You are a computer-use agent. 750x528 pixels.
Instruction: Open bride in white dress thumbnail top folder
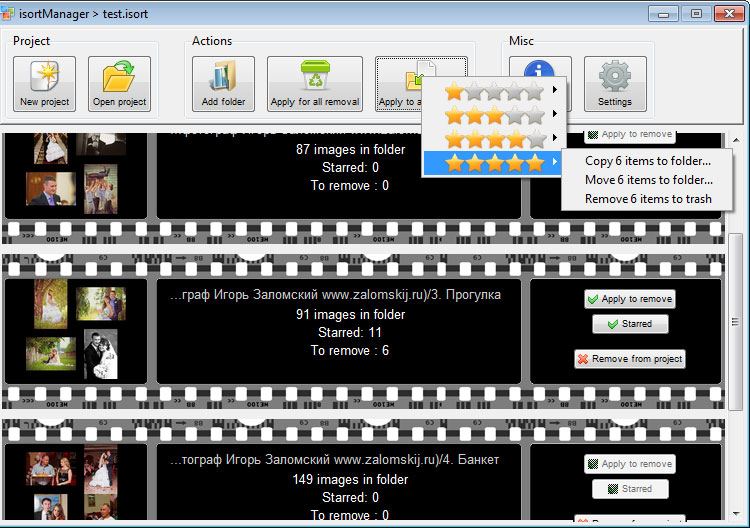(51, 149)
